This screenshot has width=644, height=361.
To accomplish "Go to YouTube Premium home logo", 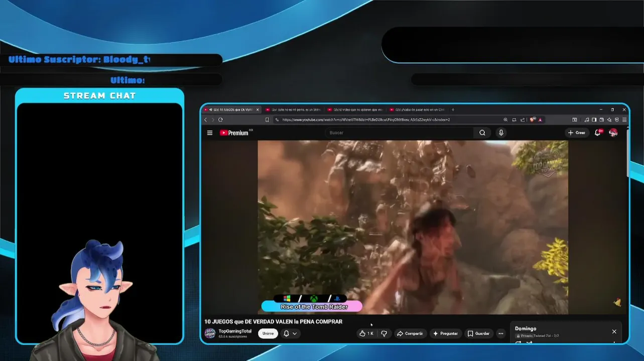I will click(234, 133).
